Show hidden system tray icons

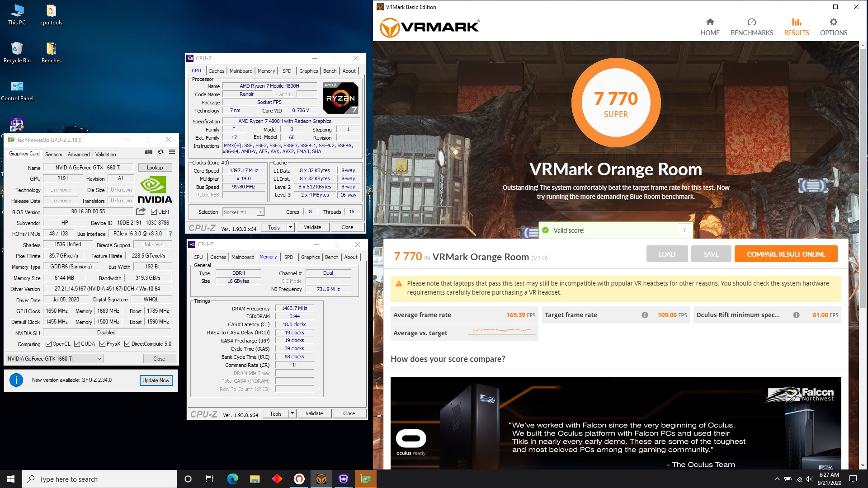pyautogui.click(x=777, y=479)
